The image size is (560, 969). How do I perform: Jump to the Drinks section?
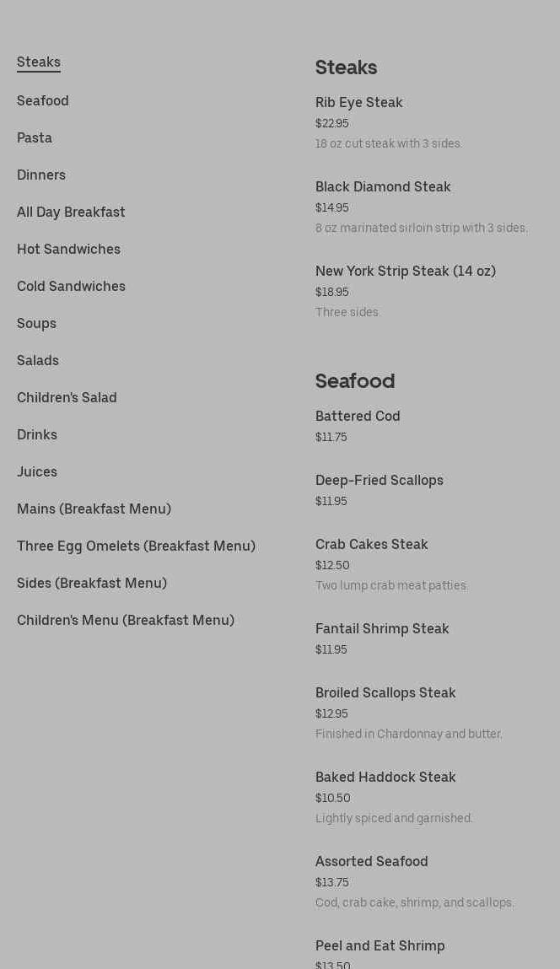pyautogui.click(x=37, y=434)
